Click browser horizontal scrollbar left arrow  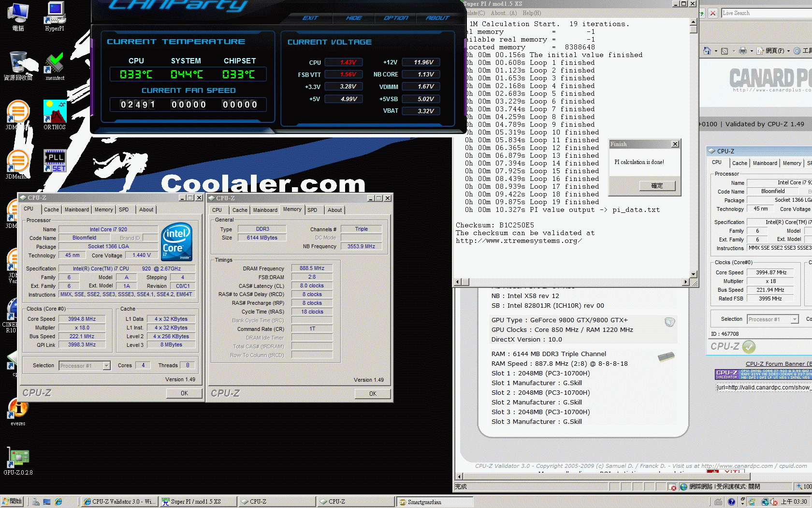click(x=459, y=476)
